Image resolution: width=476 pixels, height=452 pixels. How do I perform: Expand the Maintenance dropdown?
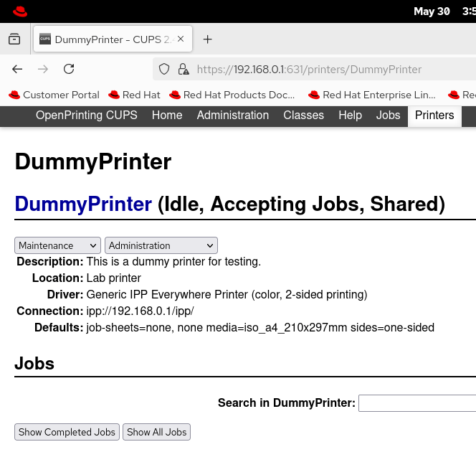click(57, 245)
